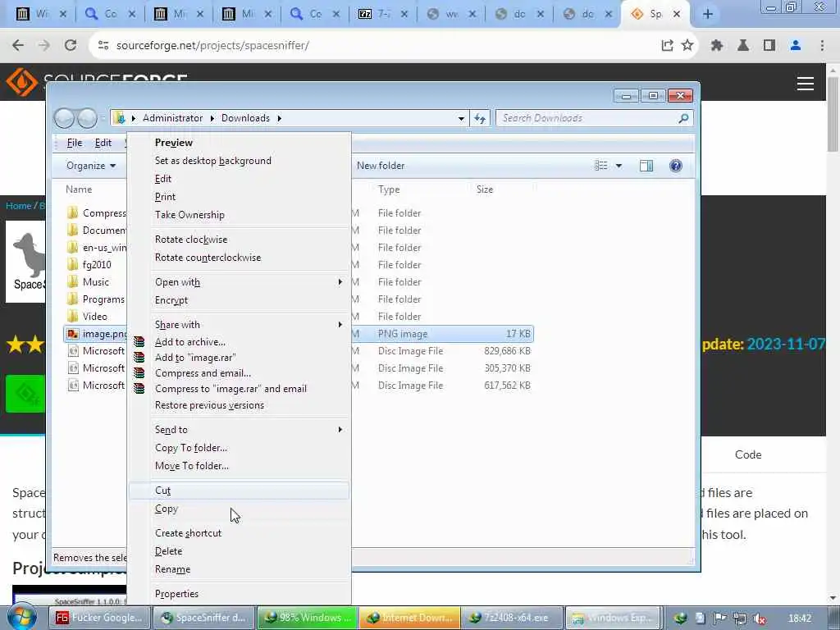Open the Explorer File menu
This screenshot has width=840, height=630.
point(75,143)
